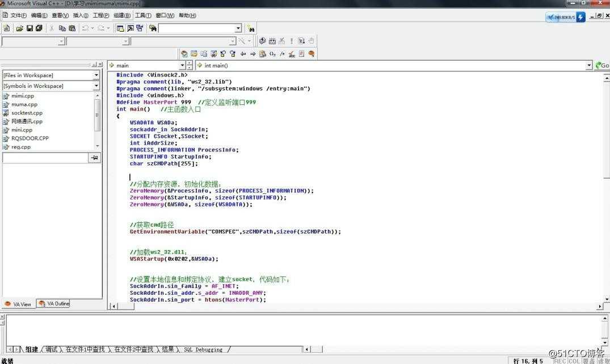Open the 组建(B) menu
The image size is (610, 364).
click(122, 15)
